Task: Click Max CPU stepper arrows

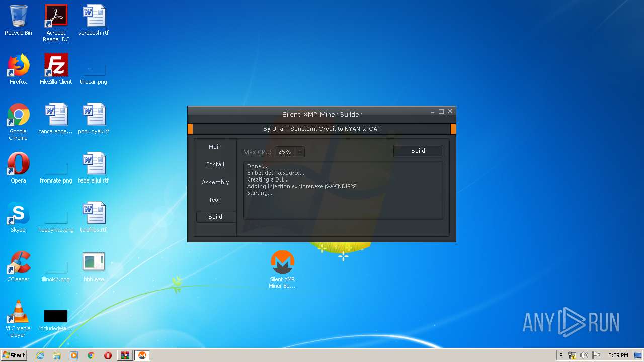Action: [300, 152]
